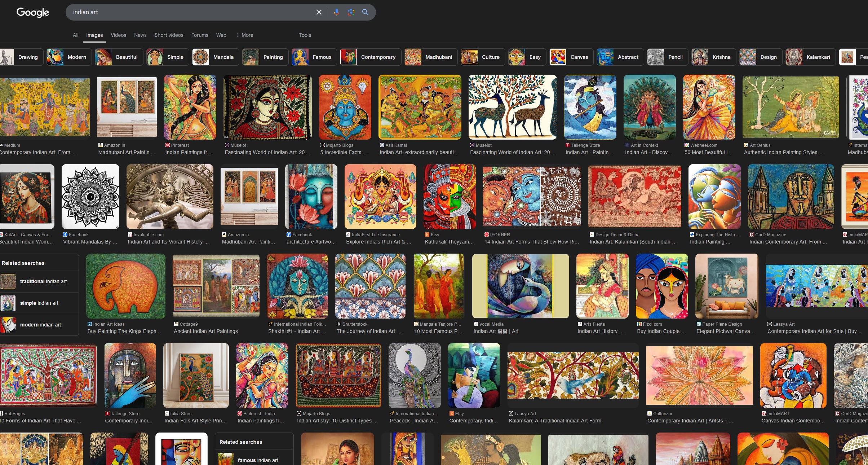Open the Fizdi.com Indian couple thumbnail
868x465 pixels.
pos(662,286)
